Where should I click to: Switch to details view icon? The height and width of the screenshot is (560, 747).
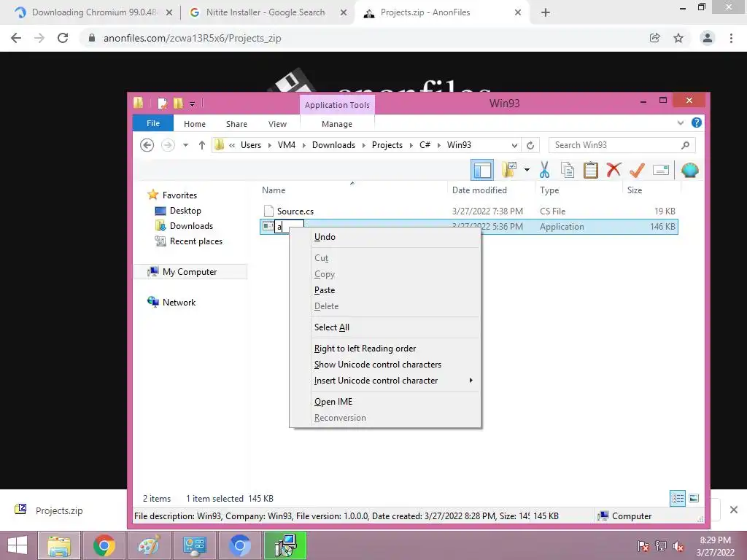[678, 499]
